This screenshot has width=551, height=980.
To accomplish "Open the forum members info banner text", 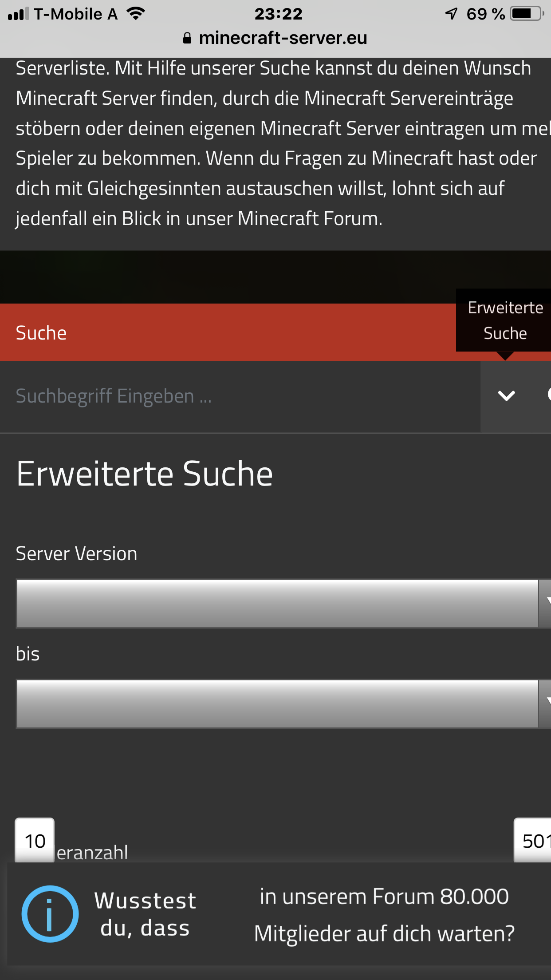I will [x=384, y=914].
